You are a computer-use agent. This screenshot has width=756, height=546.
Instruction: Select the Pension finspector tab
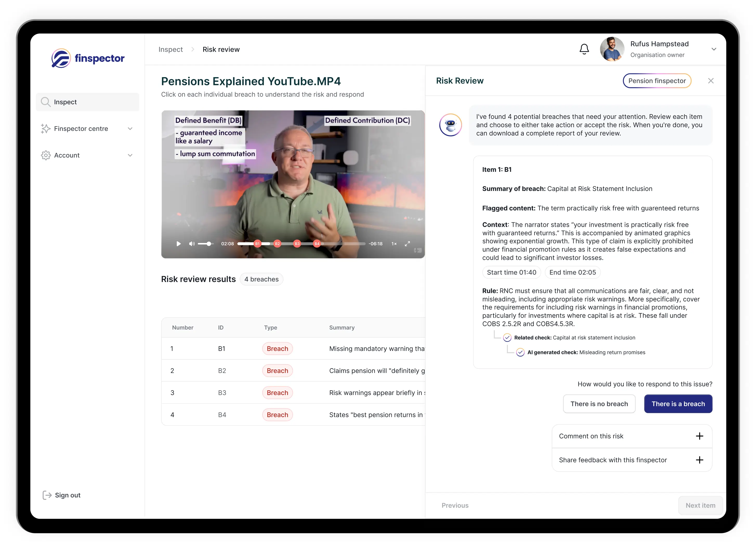[657, 81]
